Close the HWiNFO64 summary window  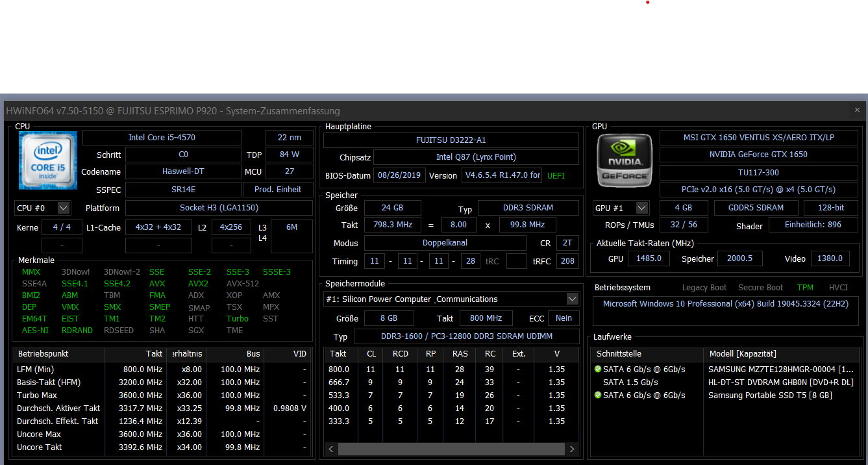coord(857,110)
